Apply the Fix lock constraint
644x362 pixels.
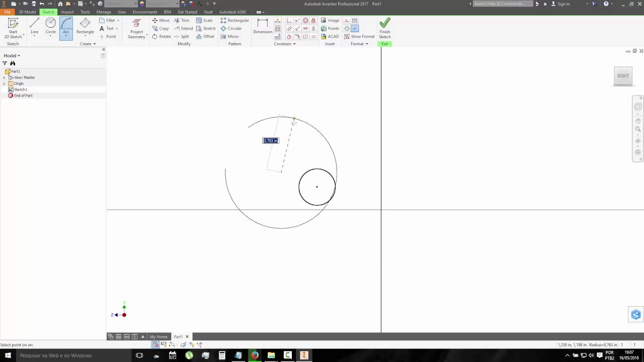pos(313,21)
